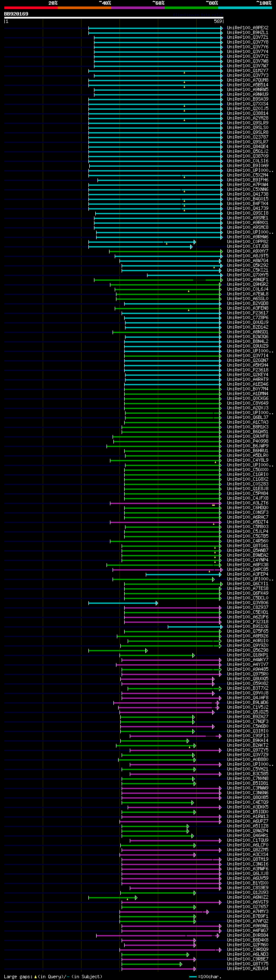Select the UniRef100_B2D142 label
The height and width of the screenshot is (980, 276).
[x=248, y=327]
